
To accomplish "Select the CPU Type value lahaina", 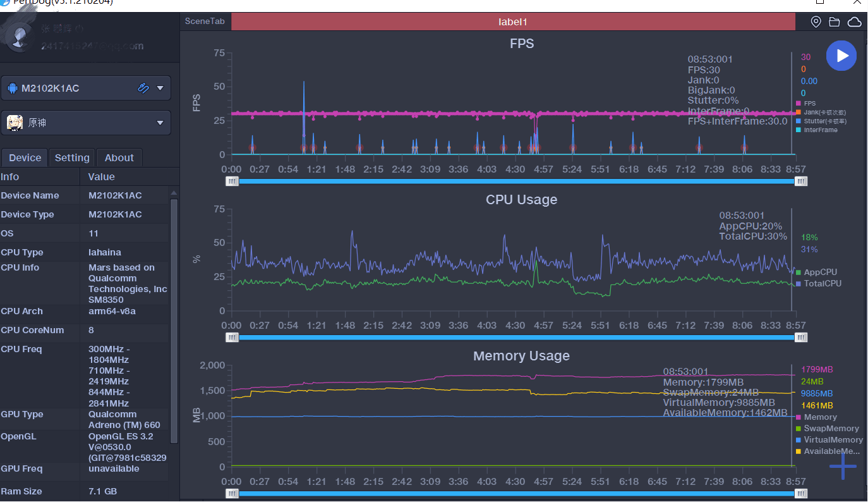I will tap(105, 252).
